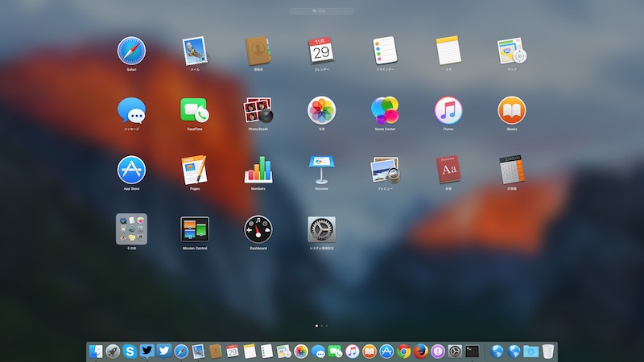Open Preview (プレビュー) app icon
The height and width of the screenshot is (362, 644).
pyautogui.click(x=385, y=170)
